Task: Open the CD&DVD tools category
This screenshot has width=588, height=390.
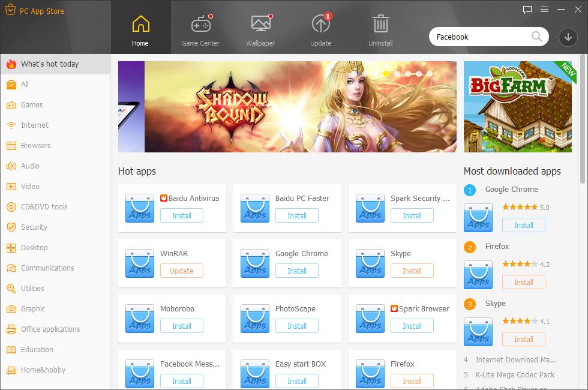Action: 44,207
